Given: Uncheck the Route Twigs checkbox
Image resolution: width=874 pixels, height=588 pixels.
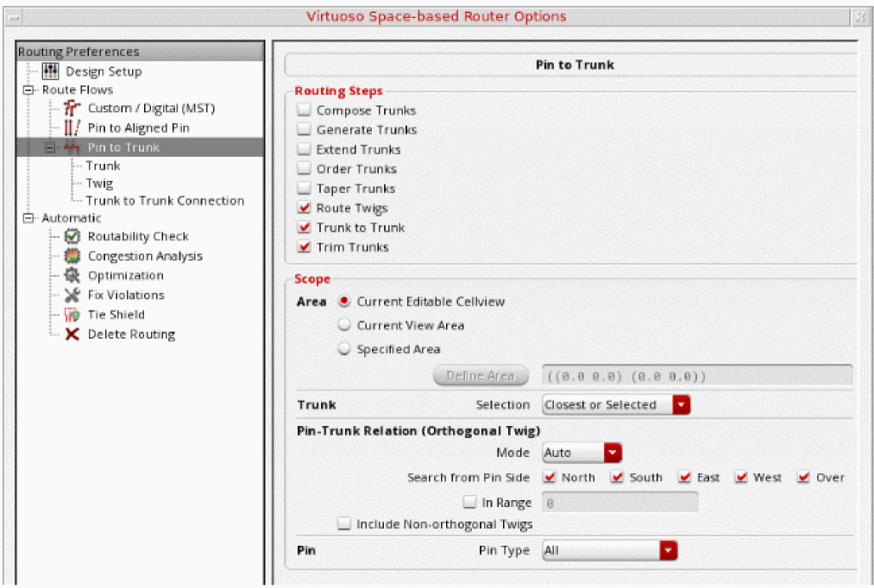Looking at the screenshot, I should (304, 208).
